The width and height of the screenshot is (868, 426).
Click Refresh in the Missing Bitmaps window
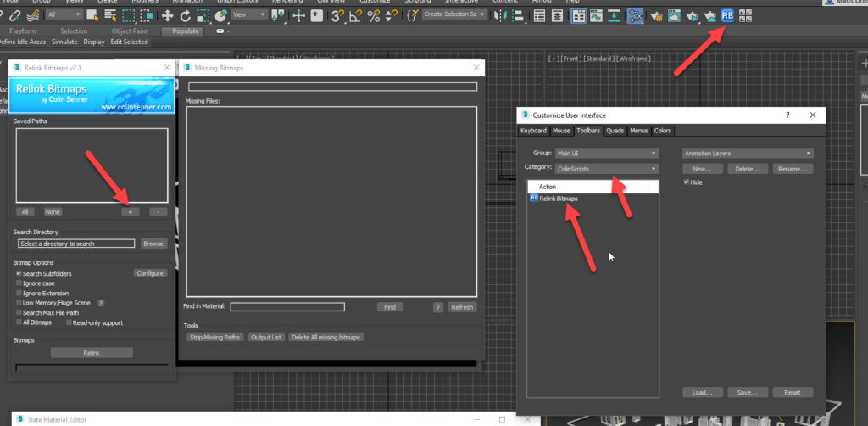pyautogui.click(x=462, y=307)
